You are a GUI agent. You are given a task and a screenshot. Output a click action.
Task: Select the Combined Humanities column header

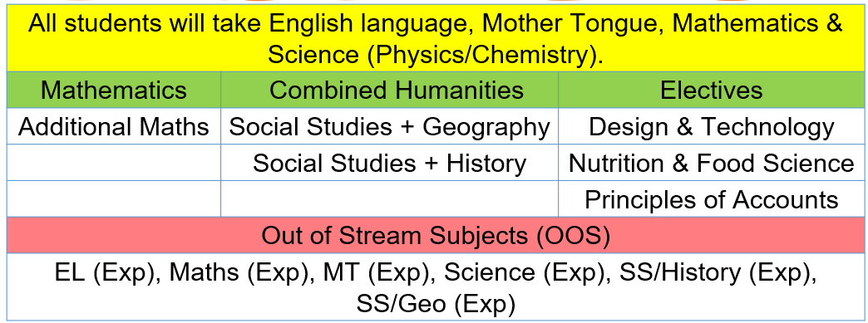point(390,90)
